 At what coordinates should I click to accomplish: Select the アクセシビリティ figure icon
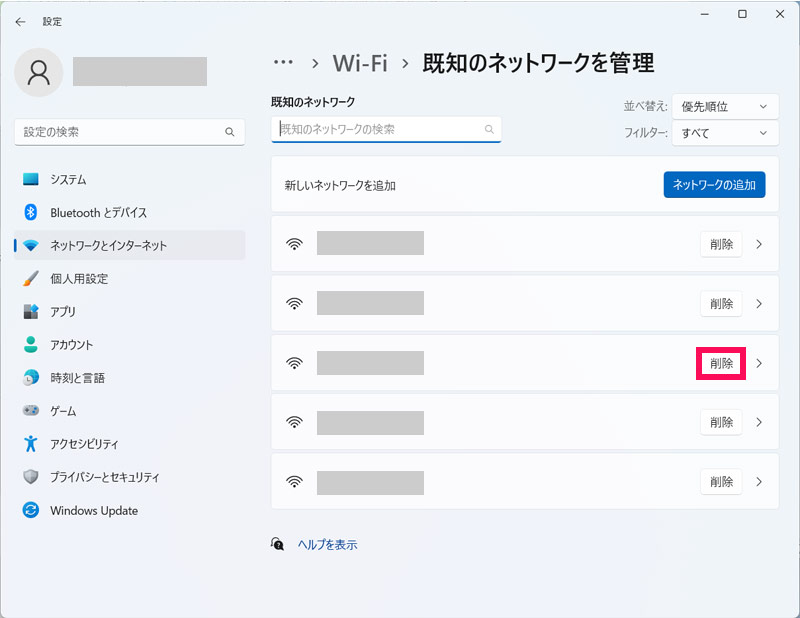point(31,443)
